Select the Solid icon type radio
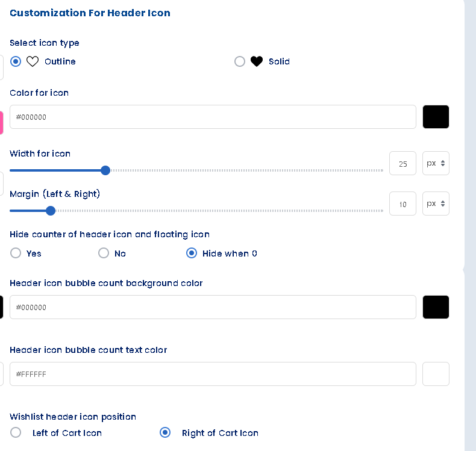This screenshot has width=476, height=451. point(240,61)
